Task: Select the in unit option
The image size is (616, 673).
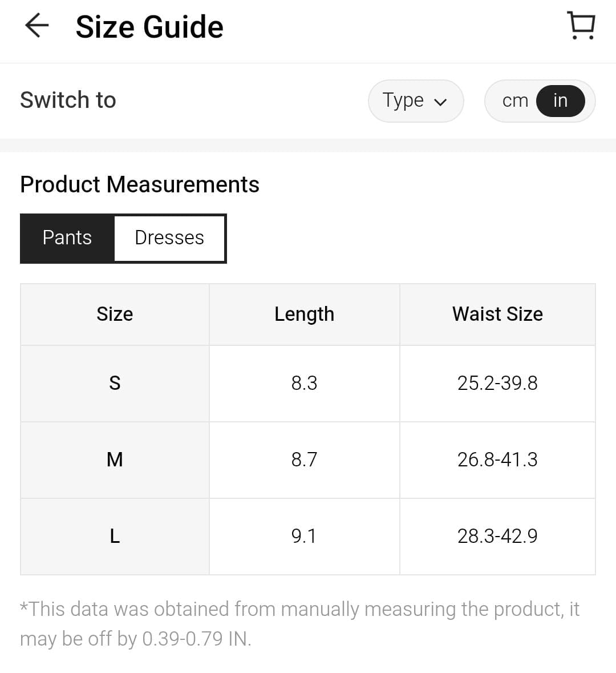Action: click(x=560, y=101)
